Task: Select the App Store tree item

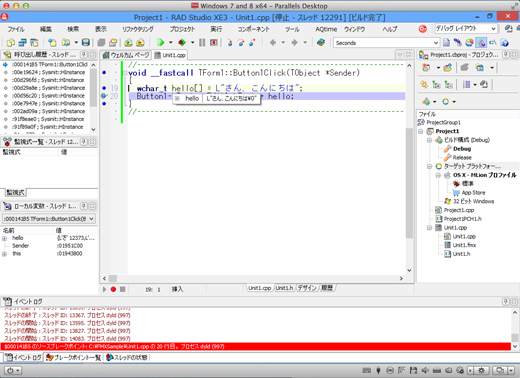Action: [x=473, y=193]
